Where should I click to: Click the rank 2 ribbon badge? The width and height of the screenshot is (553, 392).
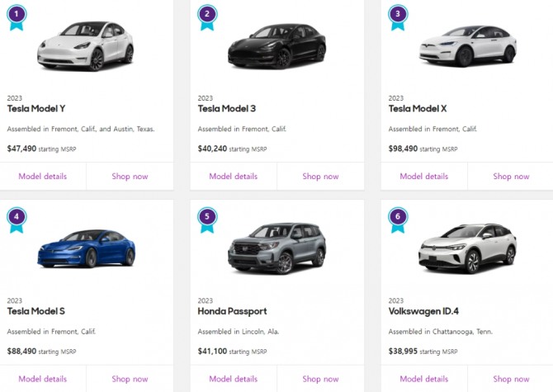pos(207,15)
